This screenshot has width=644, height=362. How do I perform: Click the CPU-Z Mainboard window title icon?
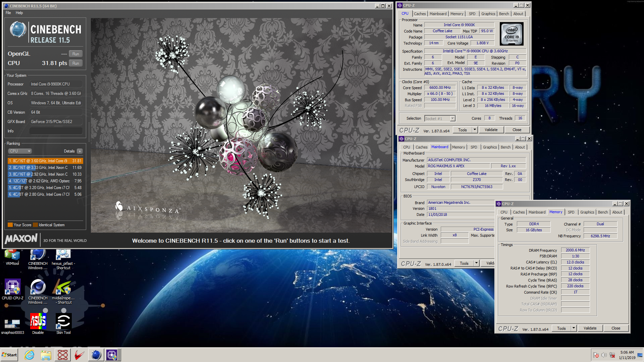coord(401,139)
